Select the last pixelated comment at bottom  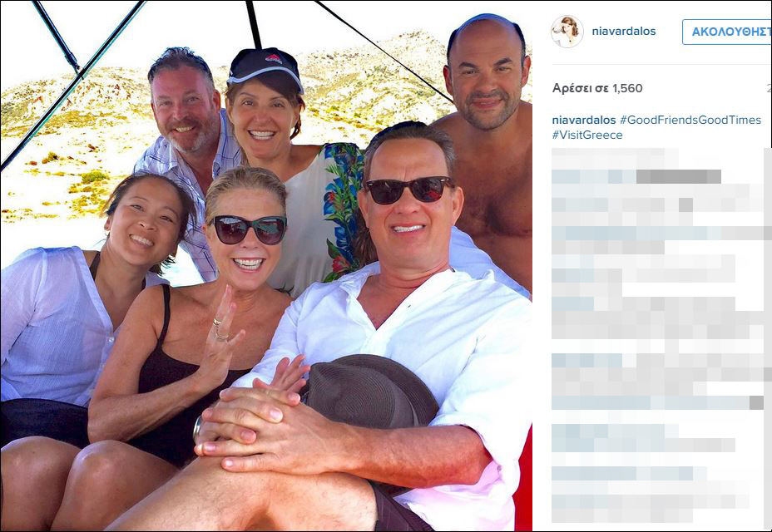(650, 501)
